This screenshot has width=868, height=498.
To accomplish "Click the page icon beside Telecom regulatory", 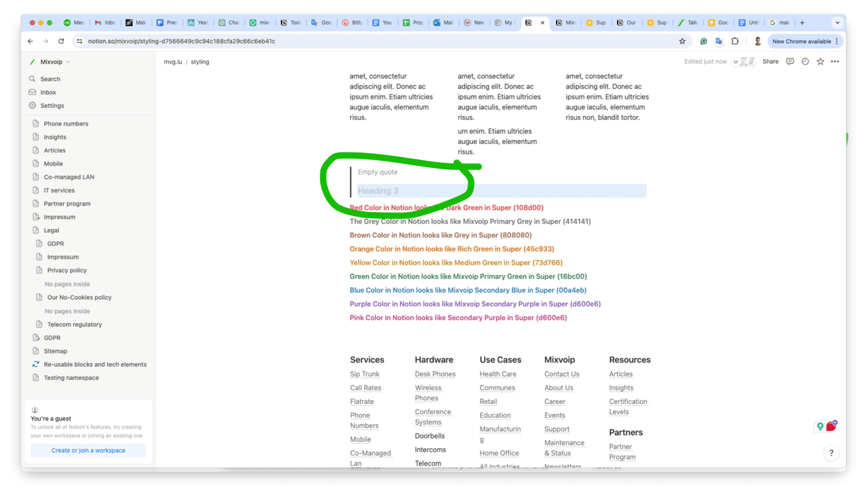I will (x=39, y=324).
